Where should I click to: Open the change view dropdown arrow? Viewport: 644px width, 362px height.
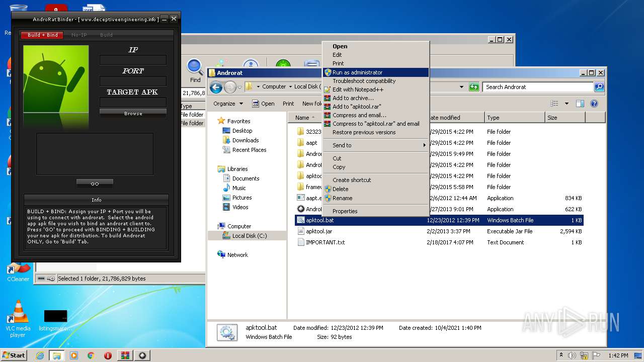coord(567,104)
